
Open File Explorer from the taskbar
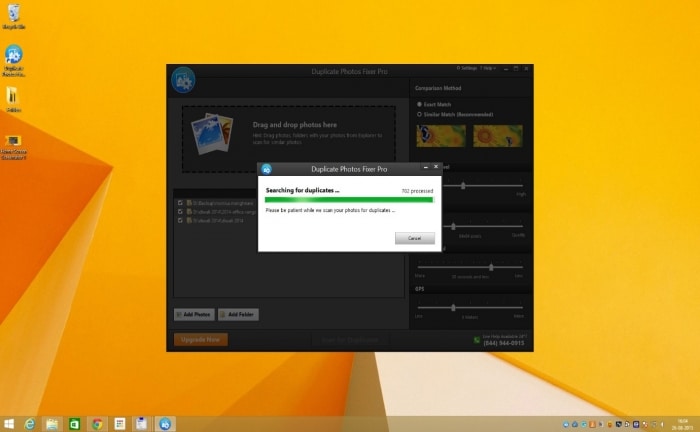[52, 424]
